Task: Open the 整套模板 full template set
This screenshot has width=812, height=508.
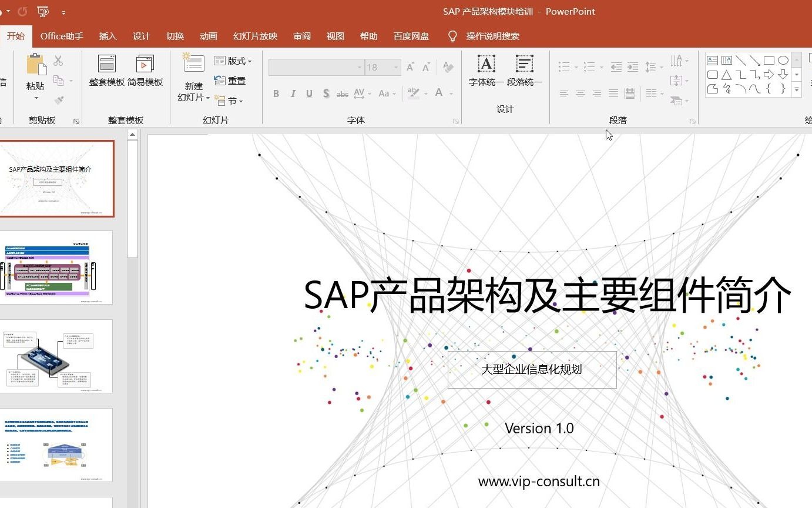Action: (x=107, y=71)
